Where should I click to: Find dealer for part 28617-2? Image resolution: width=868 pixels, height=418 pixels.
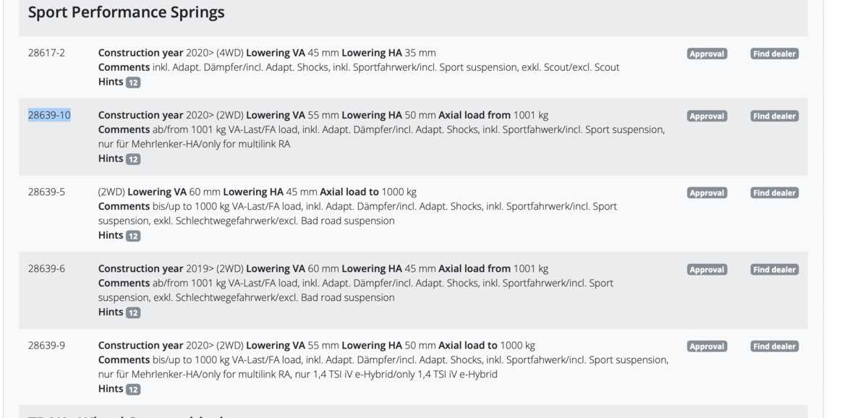(x=774, y=54)
